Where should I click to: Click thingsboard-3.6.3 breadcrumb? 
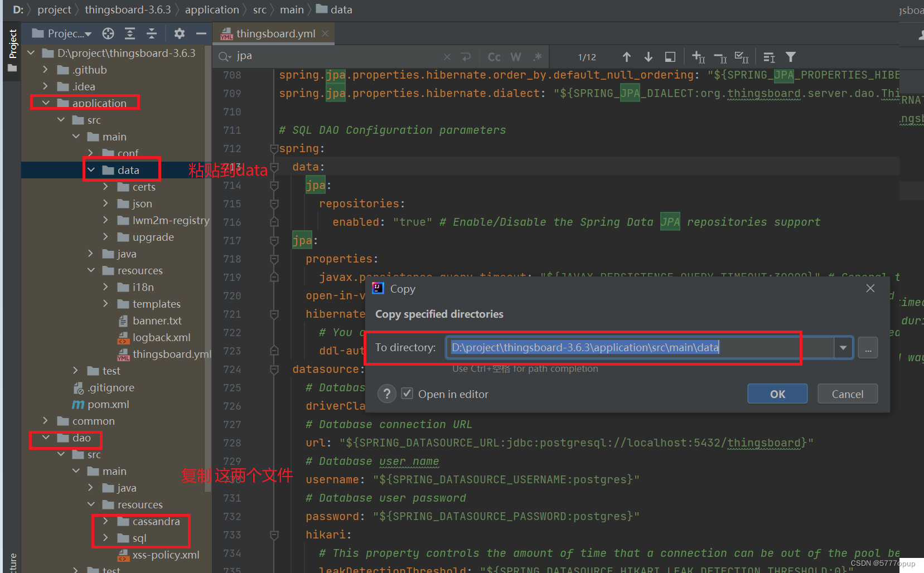point(128,9)
